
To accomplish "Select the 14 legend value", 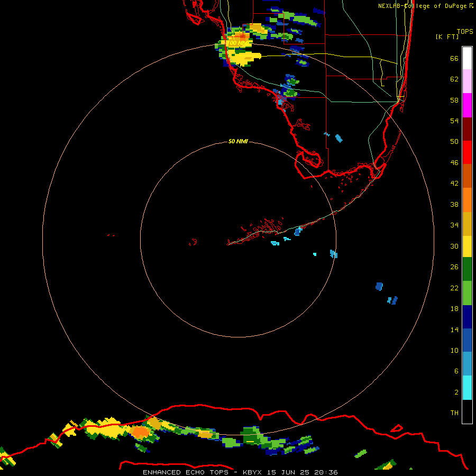I will click(x=454, y=329).
